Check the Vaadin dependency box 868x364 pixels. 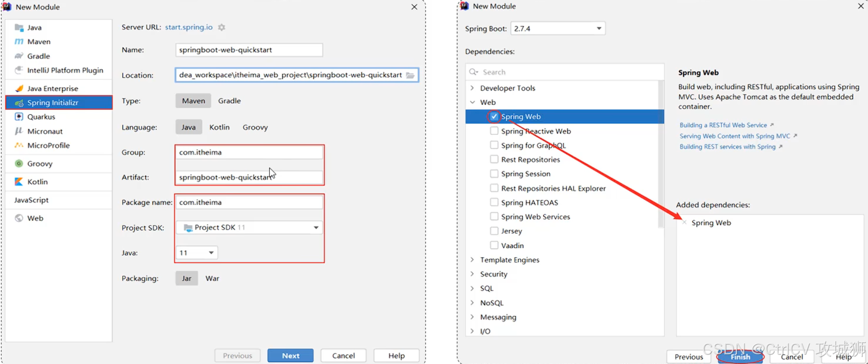click(494, 245)
